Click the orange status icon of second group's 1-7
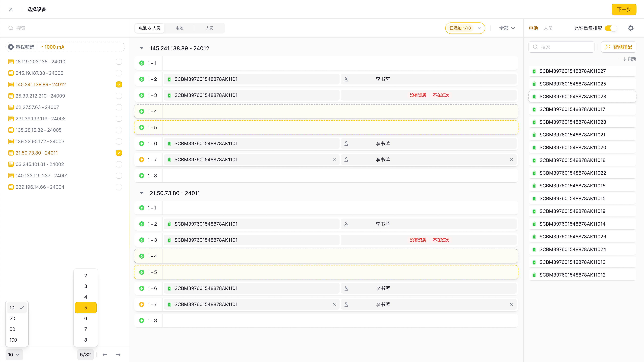The height and width of the screenshot is (362, 644). [142, 305]
